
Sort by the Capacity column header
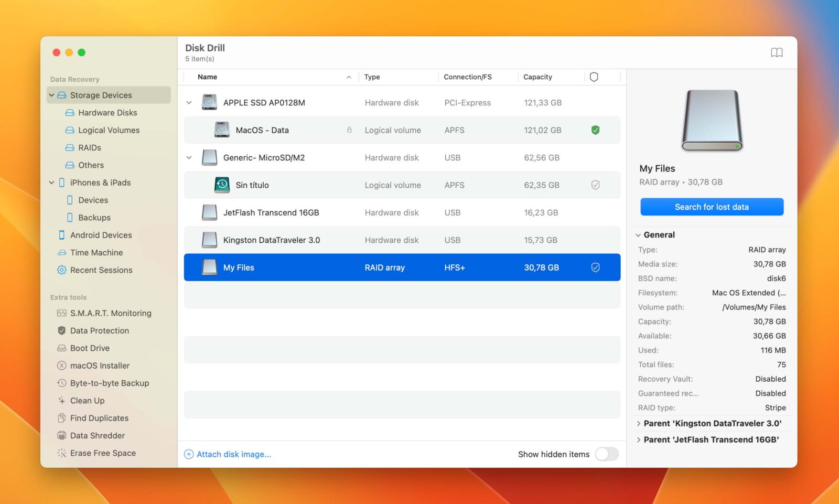[537, 77]
